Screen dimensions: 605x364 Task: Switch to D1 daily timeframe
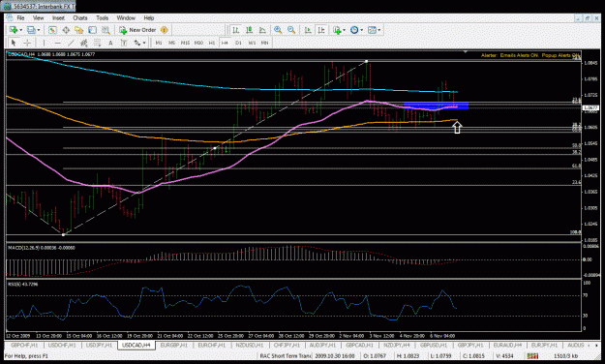[x=238, y=43]
